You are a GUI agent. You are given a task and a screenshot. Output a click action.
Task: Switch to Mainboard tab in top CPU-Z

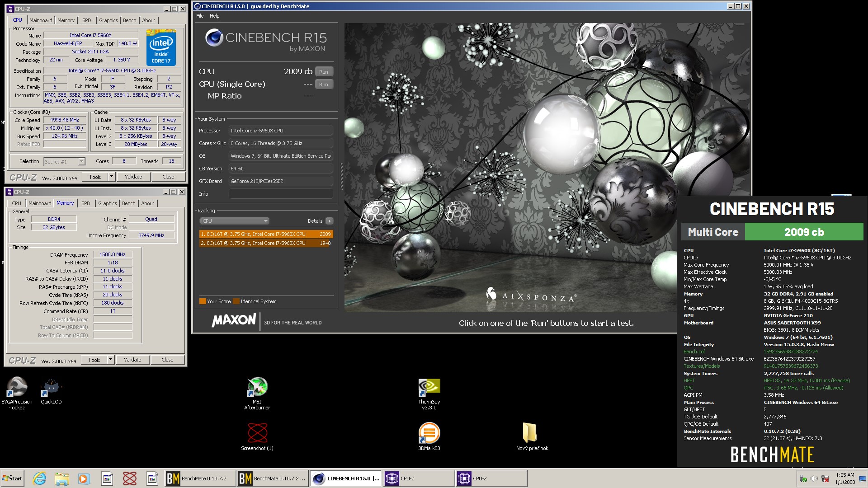click(41, 20)
